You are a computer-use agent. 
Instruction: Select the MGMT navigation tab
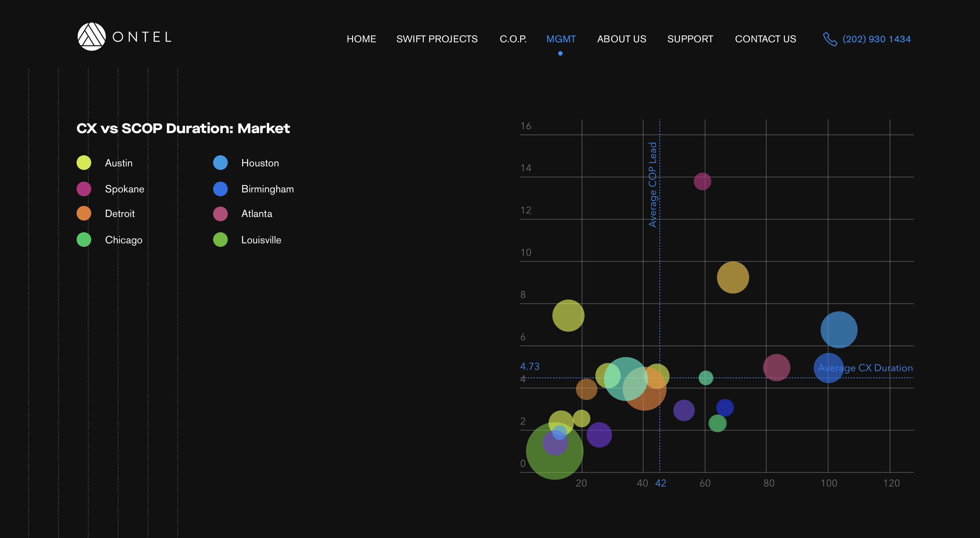[561, 39]
